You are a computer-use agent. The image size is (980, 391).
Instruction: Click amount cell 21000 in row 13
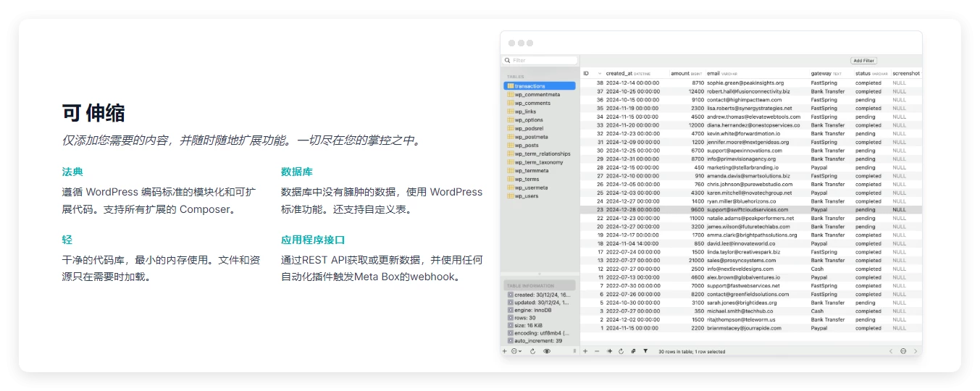[x=696, y=261]
